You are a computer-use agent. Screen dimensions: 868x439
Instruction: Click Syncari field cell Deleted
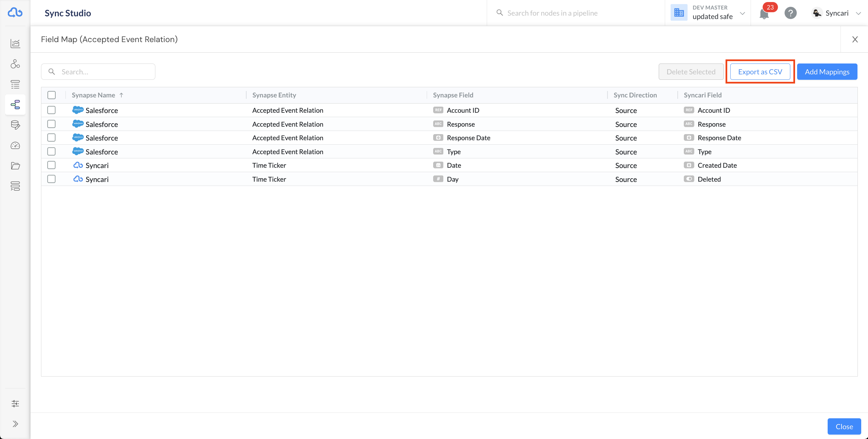click(x=709, y=179)
